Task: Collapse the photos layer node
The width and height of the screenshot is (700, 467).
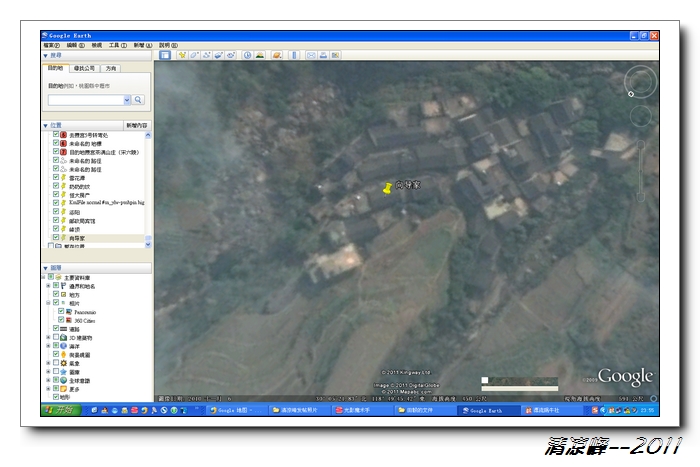Action: point(49,303)
